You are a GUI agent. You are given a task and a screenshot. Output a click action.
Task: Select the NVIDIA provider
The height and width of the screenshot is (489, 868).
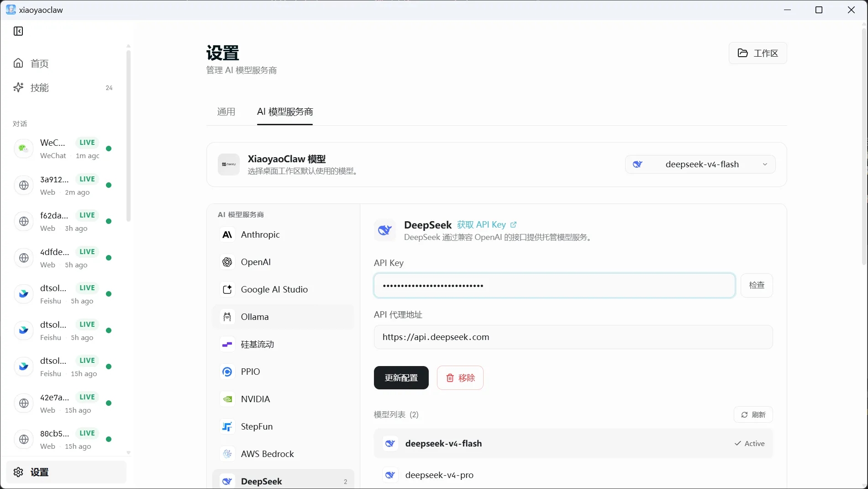(283, 399)
